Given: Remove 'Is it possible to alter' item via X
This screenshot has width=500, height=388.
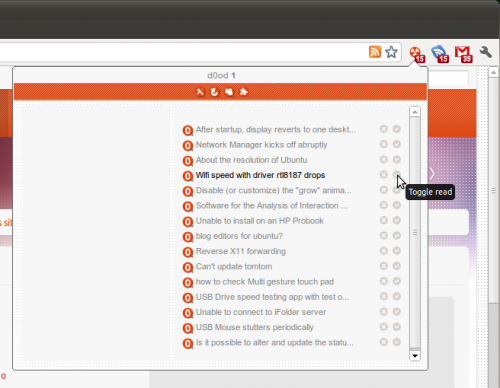Looking at the screenshot, I should (x=384, y=342).
